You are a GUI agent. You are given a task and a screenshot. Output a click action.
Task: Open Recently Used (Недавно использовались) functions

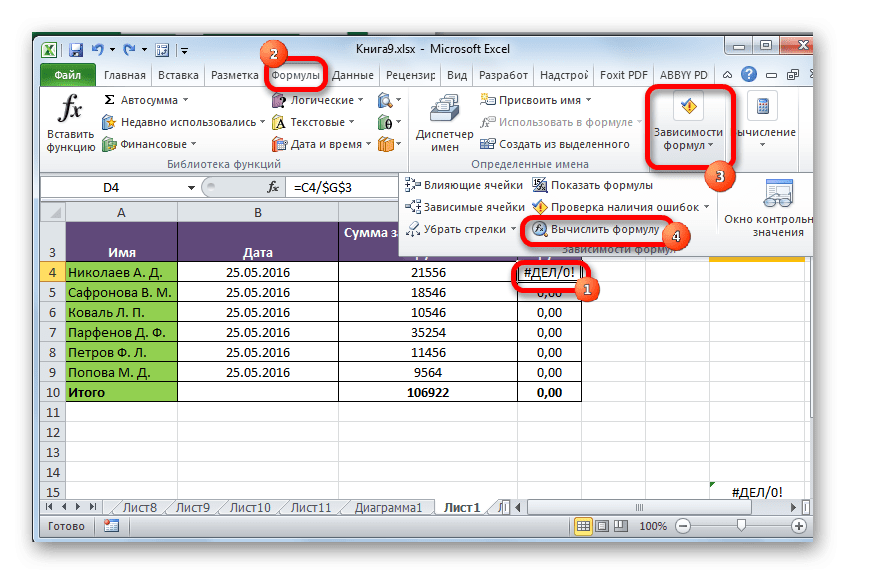(x=184, y=122)
